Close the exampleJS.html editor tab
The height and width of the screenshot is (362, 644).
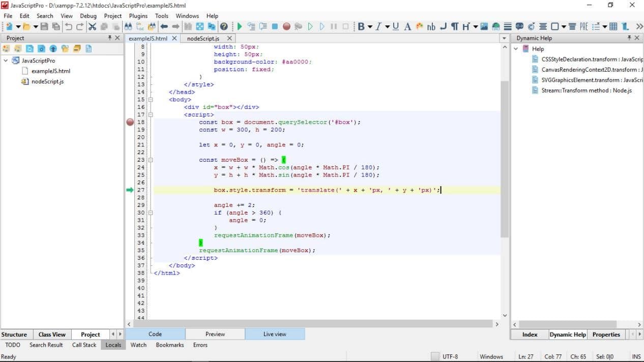174,38
